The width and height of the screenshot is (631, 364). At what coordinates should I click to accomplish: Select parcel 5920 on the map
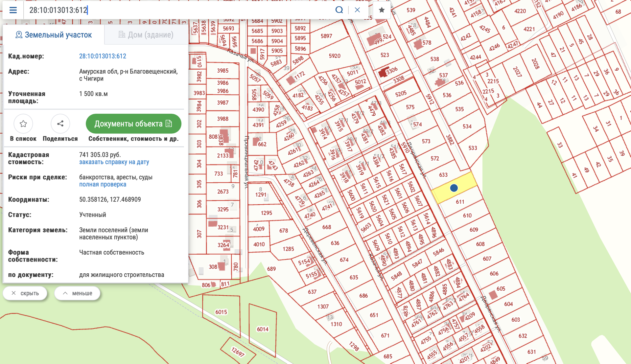click(x=335, y=56)
